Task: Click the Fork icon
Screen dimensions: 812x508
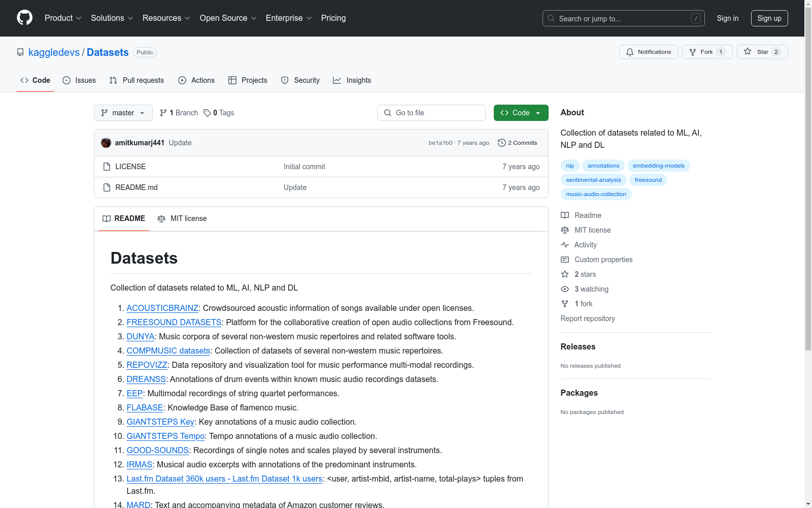Action: (693, 52)
